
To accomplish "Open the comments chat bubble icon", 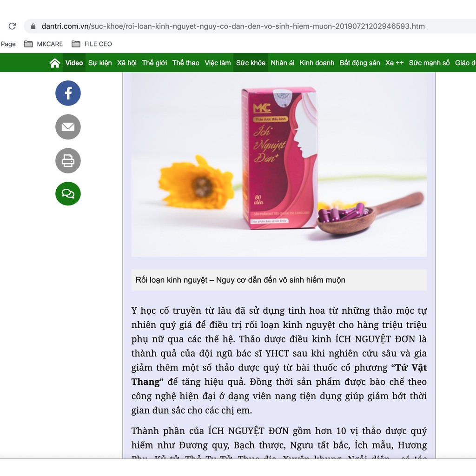I will click(x=68, y=194).
